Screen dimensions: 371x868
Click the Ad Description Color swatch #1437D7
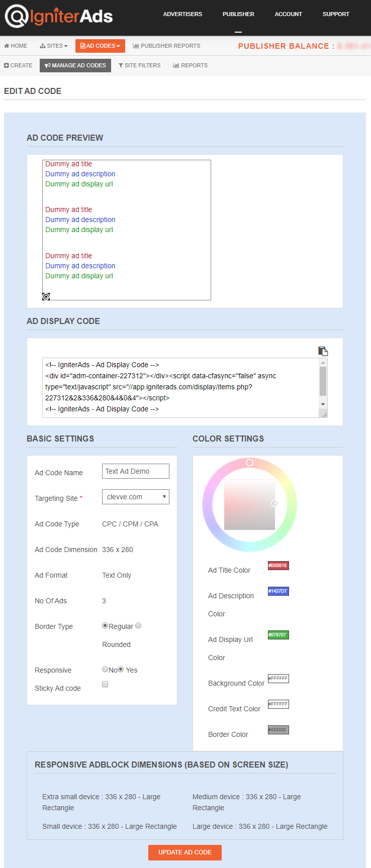(278, 591)
